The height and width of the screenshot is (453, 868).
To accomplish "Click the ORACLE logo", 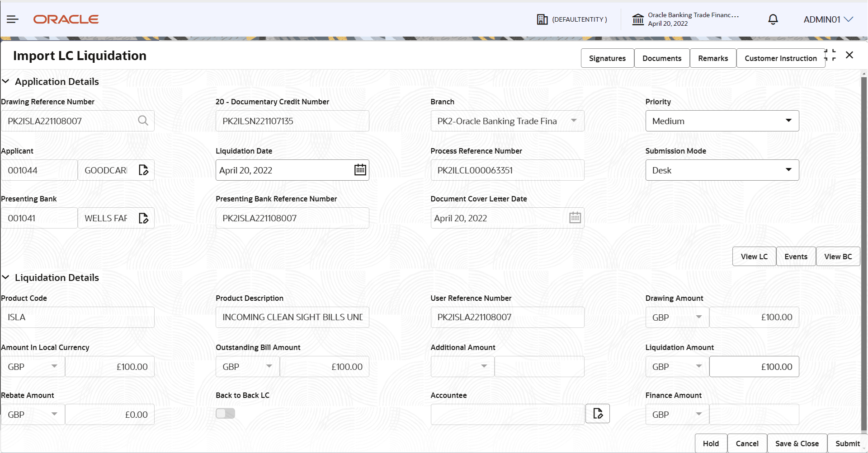I will coord(66,19).
